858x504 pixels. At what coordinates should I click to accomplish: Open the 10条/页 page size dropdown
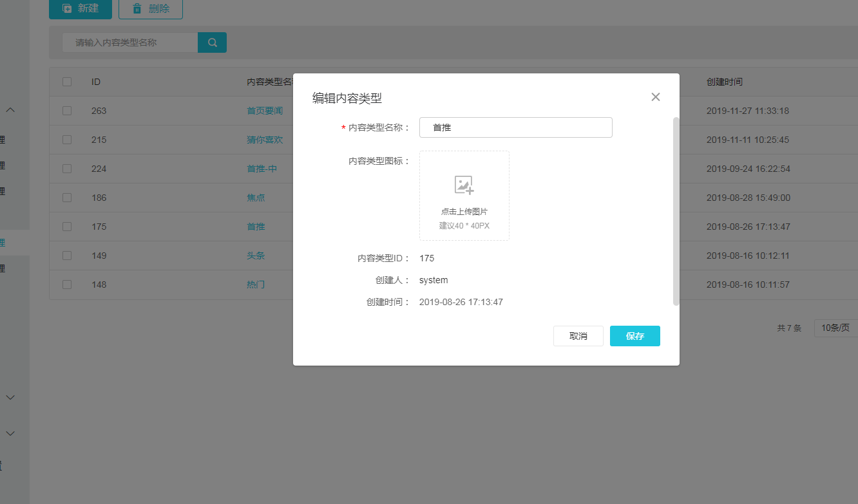click(835, 328)
